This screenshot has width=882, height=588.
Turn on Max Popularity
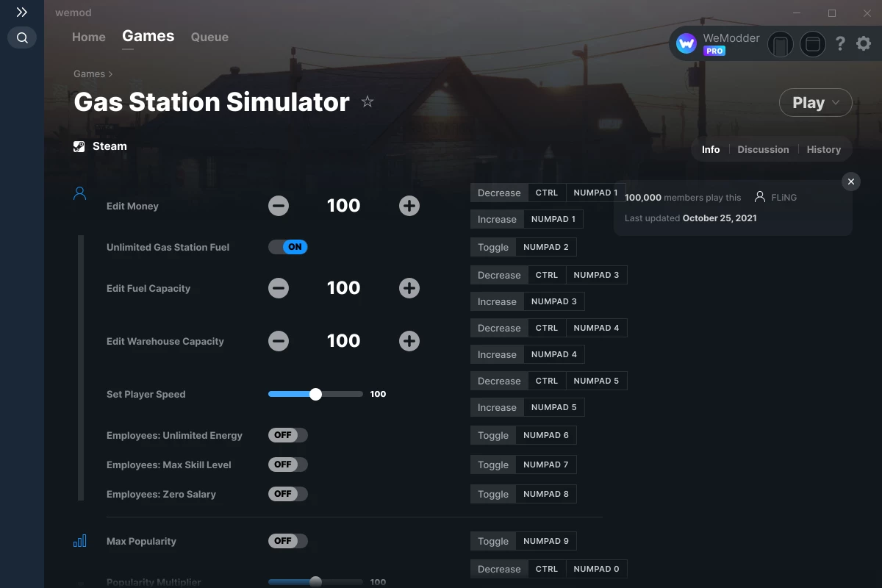point(287,541)
